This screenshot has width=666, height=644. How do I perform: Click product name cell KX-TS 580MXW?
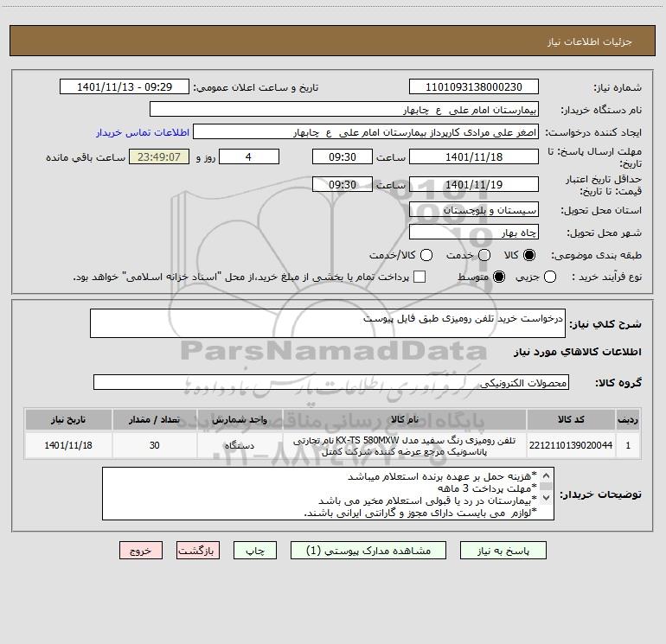pos(405,445)
